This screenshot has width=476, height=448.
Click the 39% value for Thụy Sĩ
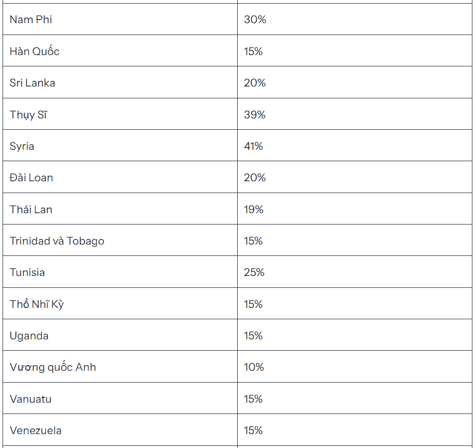click(255, 115)
